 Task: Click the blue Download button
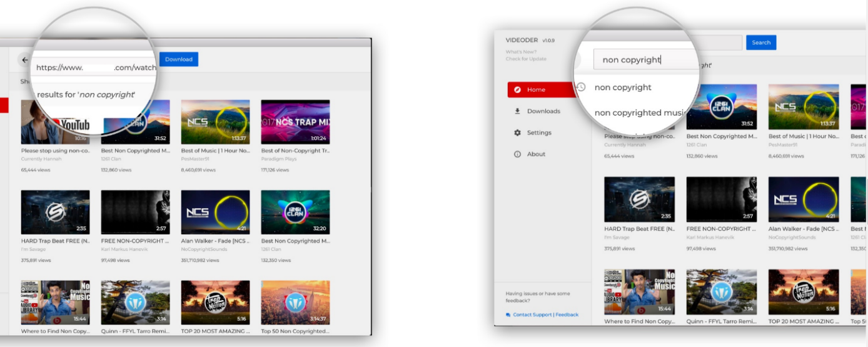tap(179, 59)
